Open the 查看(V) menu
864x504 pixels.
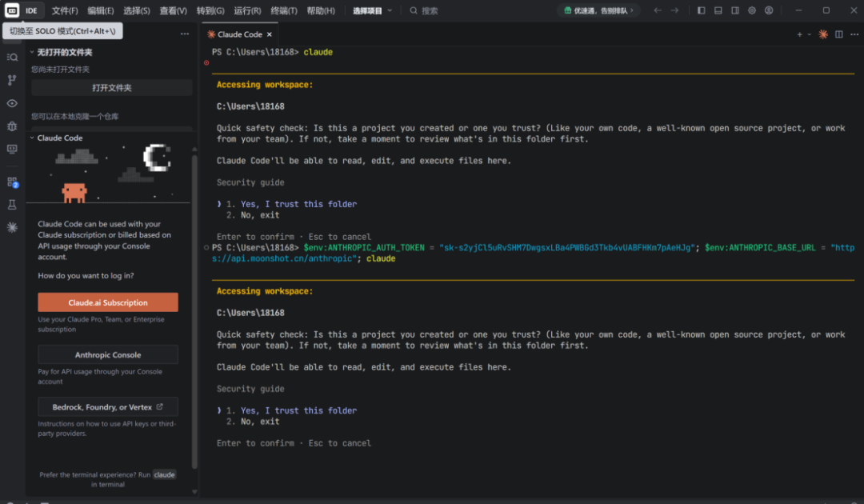pyautogui.click(x=173, y=10)
